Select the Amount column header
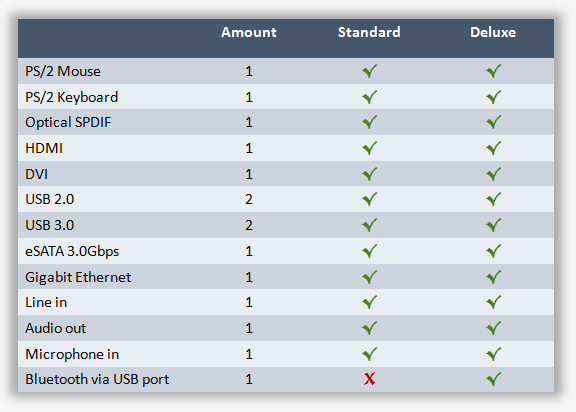 [249, 32]
